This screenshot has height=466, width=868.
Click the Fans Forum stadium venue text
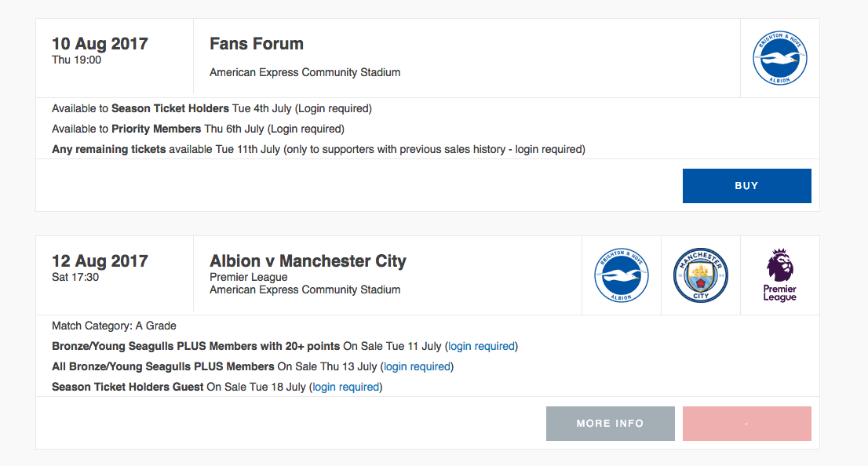pos(305,72)
